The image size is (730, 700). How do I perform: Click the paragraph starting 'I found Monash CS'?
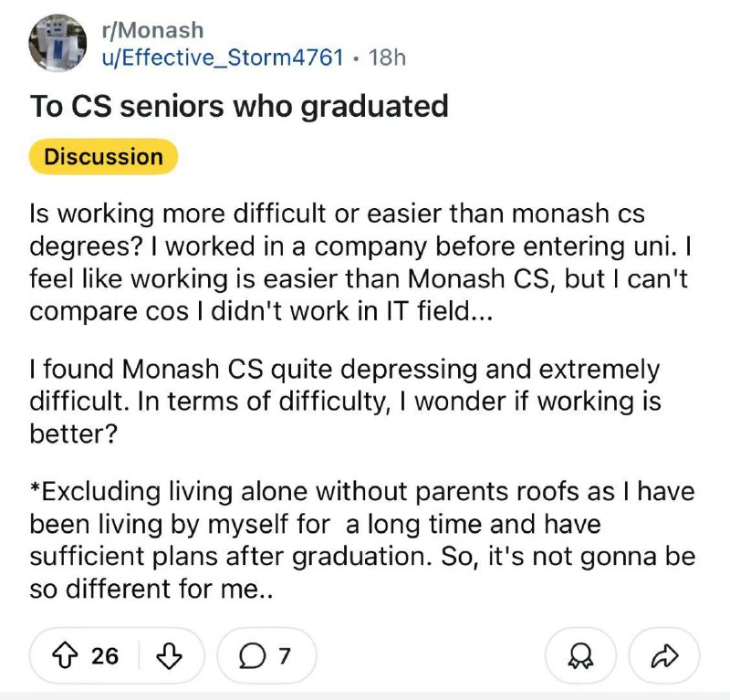345,402
